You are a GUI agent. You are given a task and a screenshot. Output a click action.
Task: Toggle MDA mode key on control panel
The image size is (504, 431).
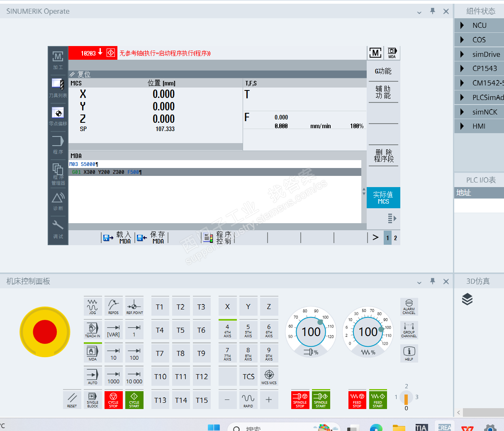tap(93, 353)
